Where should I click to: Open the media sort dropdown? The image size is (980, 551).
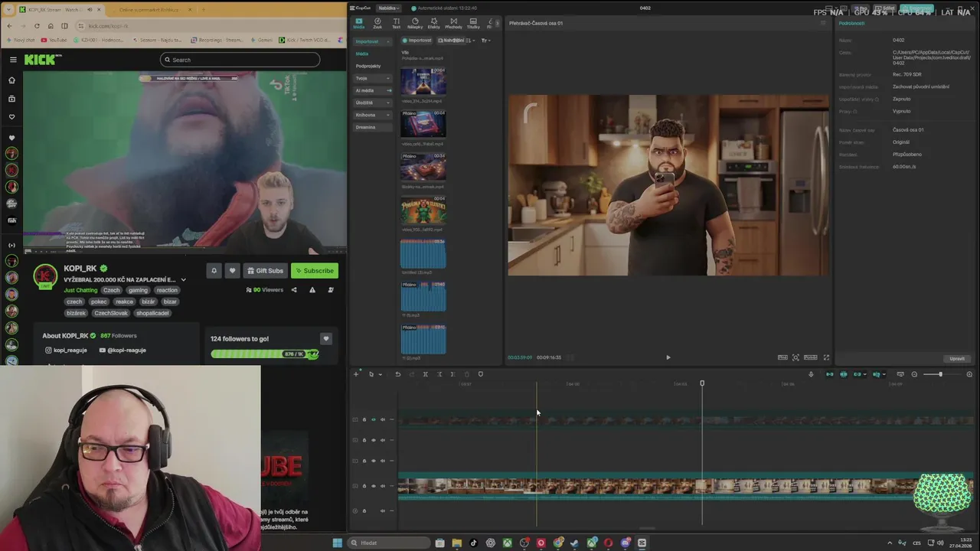click(x=472, y=41)
